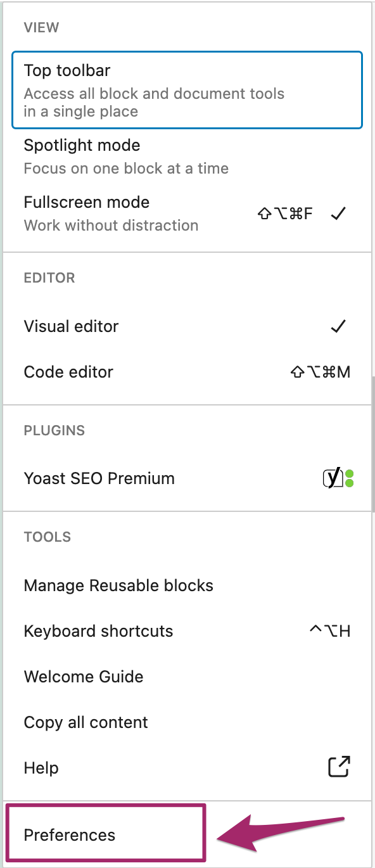Click the vertical scrollbar on the right edge
Screen dimensions: 375x868
coord(372,442)
